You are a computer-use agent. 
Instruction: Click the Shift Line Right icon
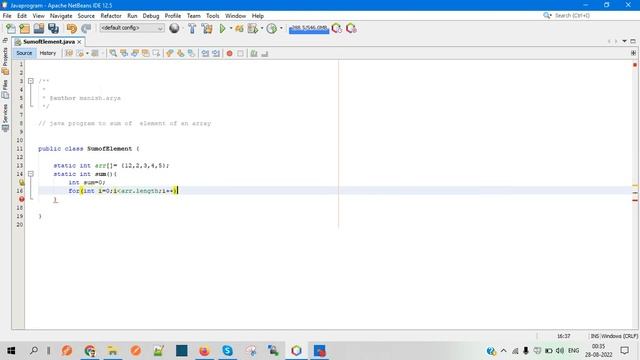pyautogui.click(x=216, y=53)
